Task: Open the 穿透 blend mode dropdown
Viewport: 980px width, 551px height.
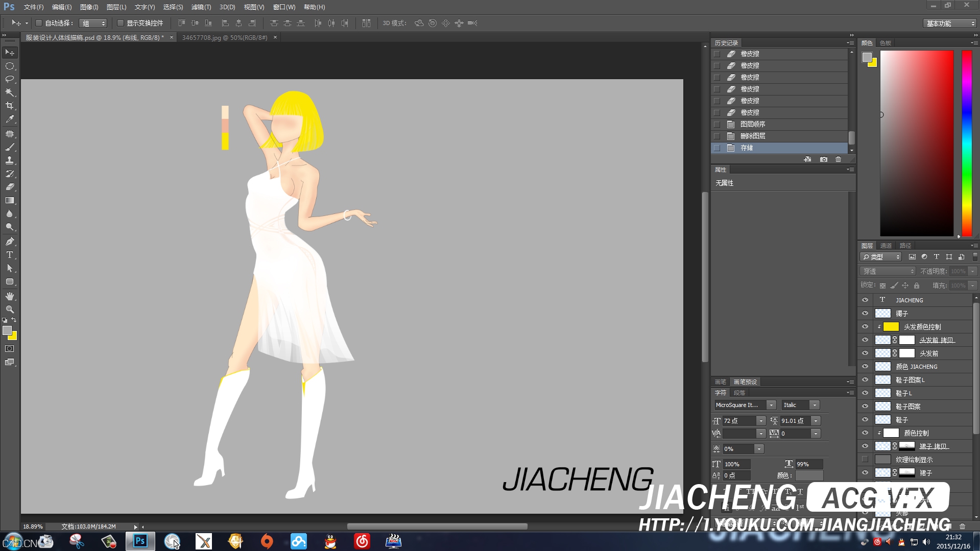Action: (888, 271)
